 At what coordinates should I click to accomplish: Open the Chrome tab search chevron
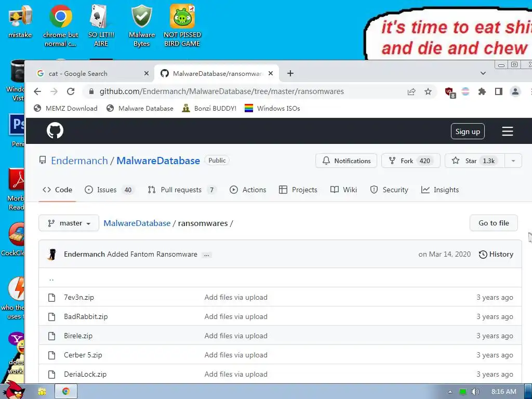click(483, 73)
